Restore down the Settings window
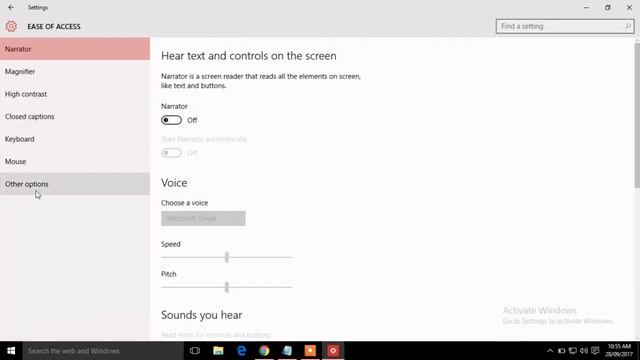 click(x=608, y=7)
